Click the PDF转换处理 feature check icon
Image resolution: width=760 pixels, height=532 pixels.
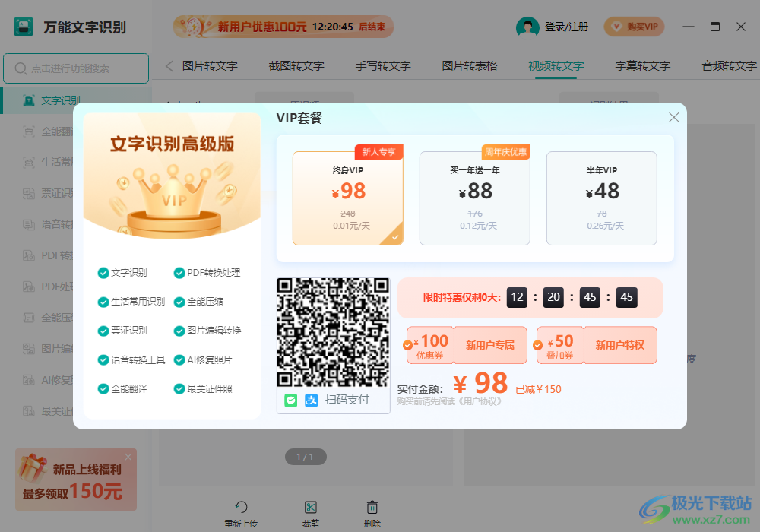coord(179,273)
